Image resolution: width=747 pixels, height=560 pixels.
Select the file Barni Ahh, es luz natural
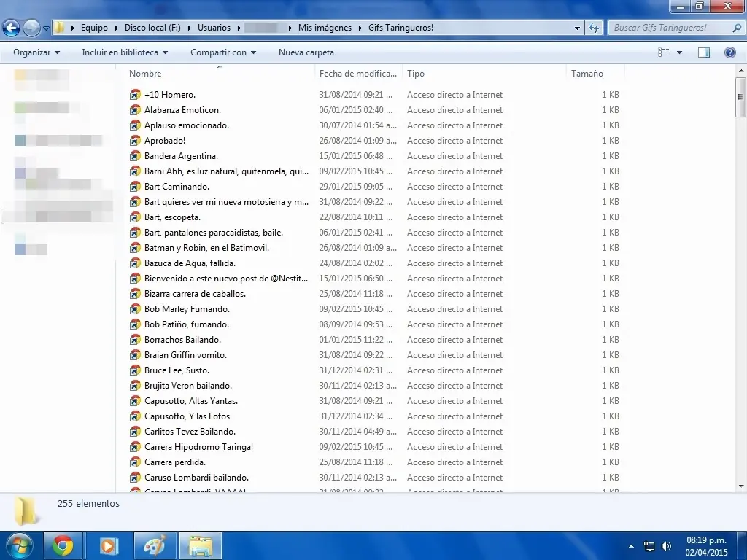tap(226, 171)
